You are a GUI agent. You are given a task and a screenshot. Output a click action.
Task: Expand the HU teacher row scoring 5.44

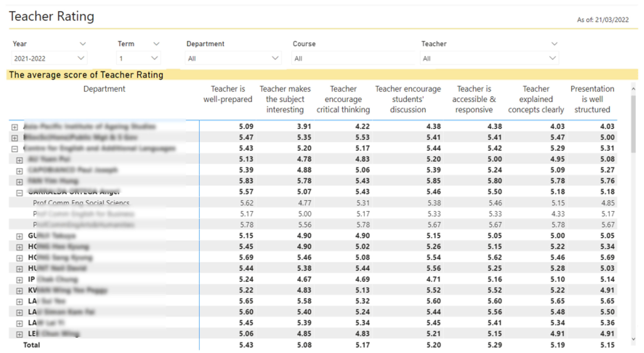pos(19,269)
